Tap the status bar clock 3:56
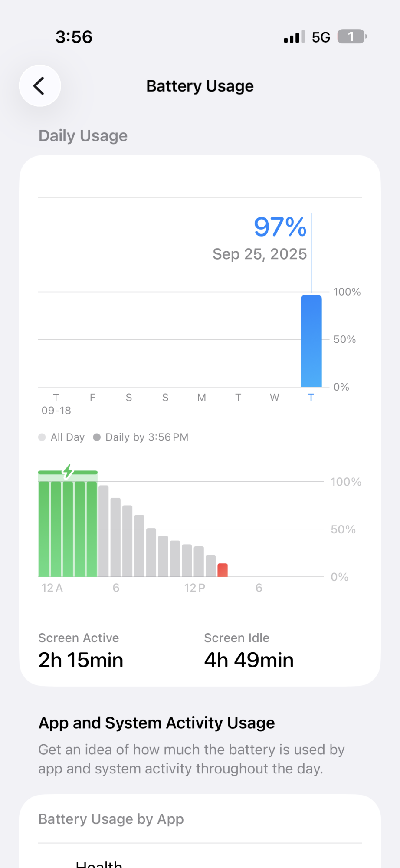 click(x=74, y=37)
